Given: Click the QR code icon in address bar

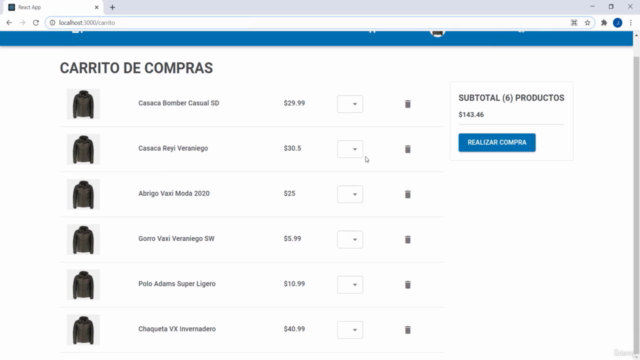Looking at the screenshot, I should (574, 23).
